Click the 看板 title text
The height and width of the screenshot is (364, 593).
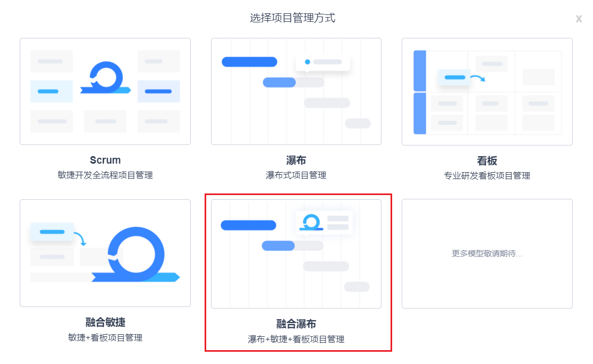pyautogui.click(x=487, y=161)
